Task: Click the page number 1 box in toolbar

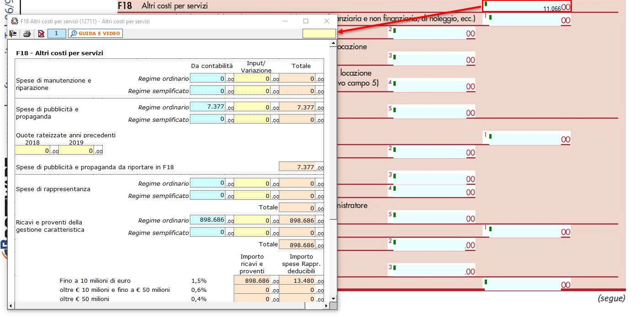Action: click(57, 33)
